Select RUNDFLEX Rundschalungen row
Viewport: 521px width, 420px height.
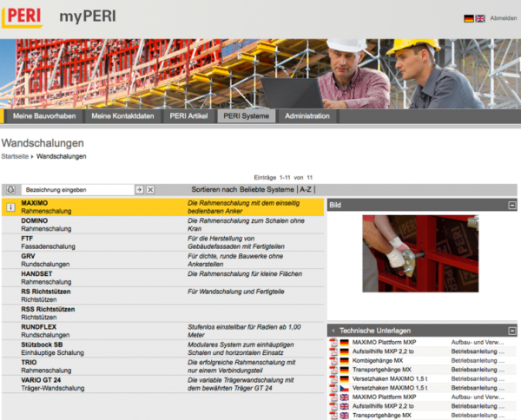(x=163, y=331)
